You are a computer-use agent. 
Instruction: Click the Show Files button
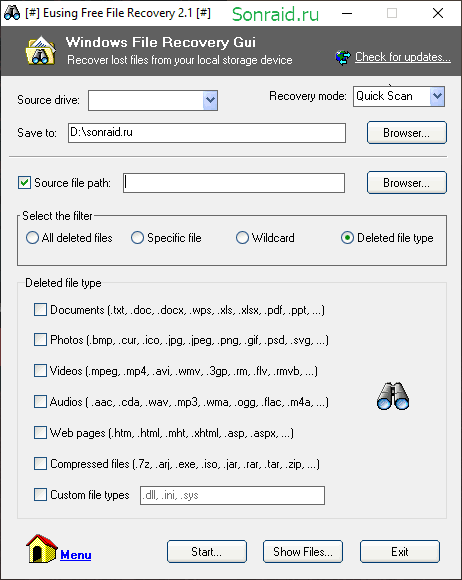click(303, 552)
